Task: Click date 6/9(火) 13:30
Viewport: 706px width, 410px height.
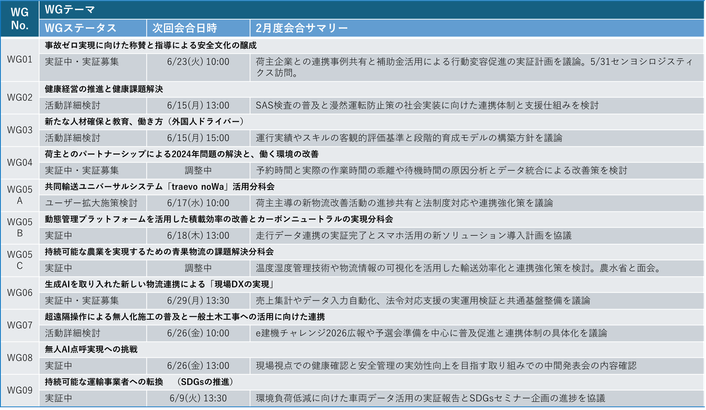Action: tap(198, 398)
